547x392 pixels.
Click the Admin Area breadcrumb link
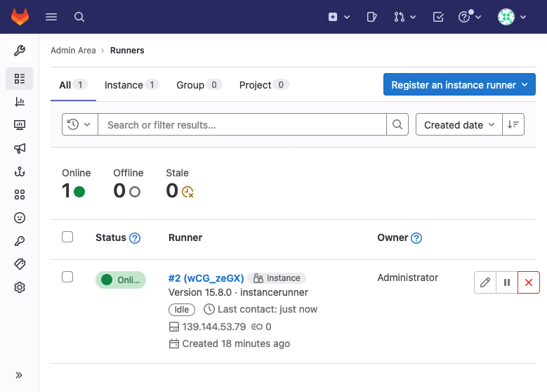point(74,51)
